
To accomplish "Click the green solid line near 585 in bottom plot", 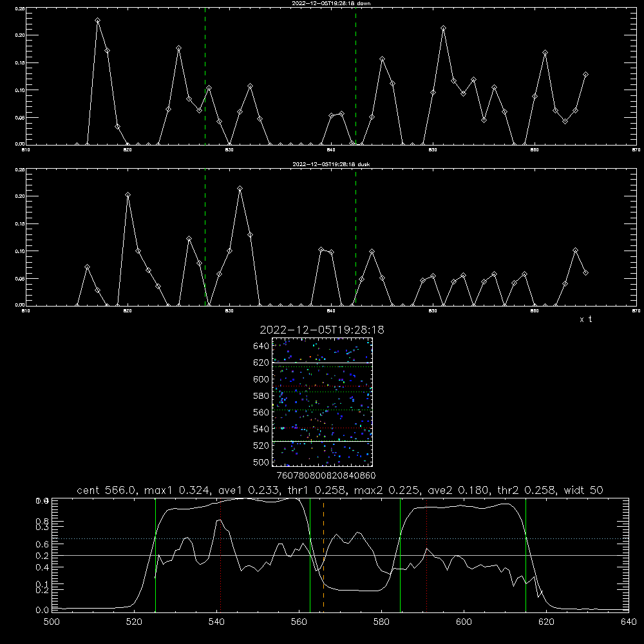I will click(400, 554).
